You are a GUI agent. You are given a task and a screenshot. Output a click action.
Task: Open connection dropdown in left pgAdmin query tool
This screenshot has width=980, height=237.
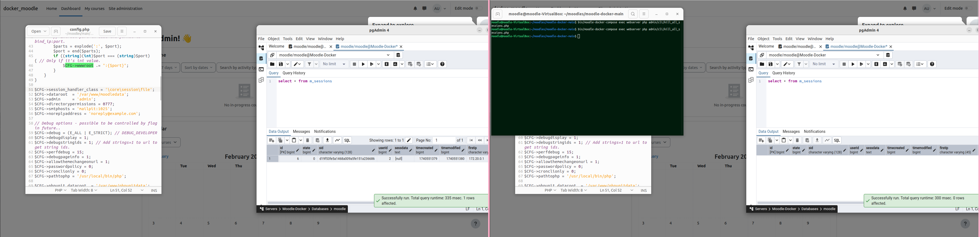pyautogui.click(x=335, y=55)
